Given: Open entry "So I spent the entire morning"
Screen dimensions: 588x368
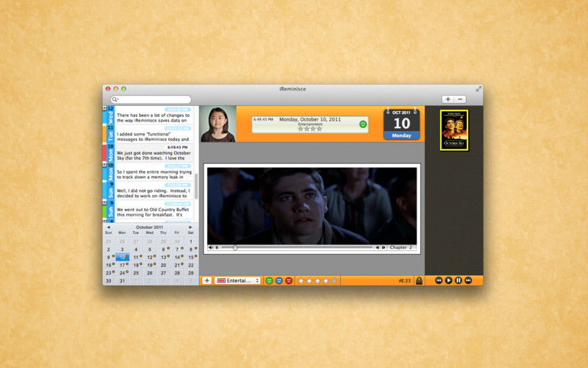Looking at the screenshot, I should point(154,172).
